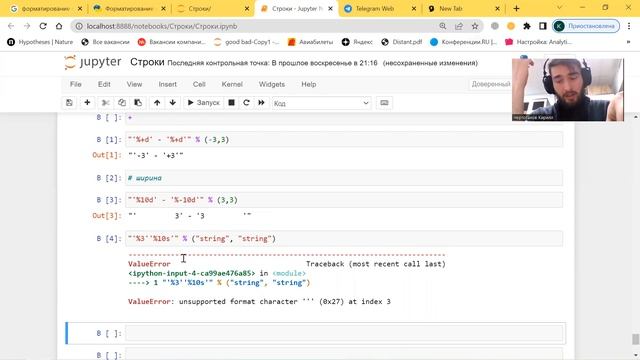Click cell In[4] with '%3''%10s' code
This screenshot has height=360, width=640.
(x=344, y=239)
